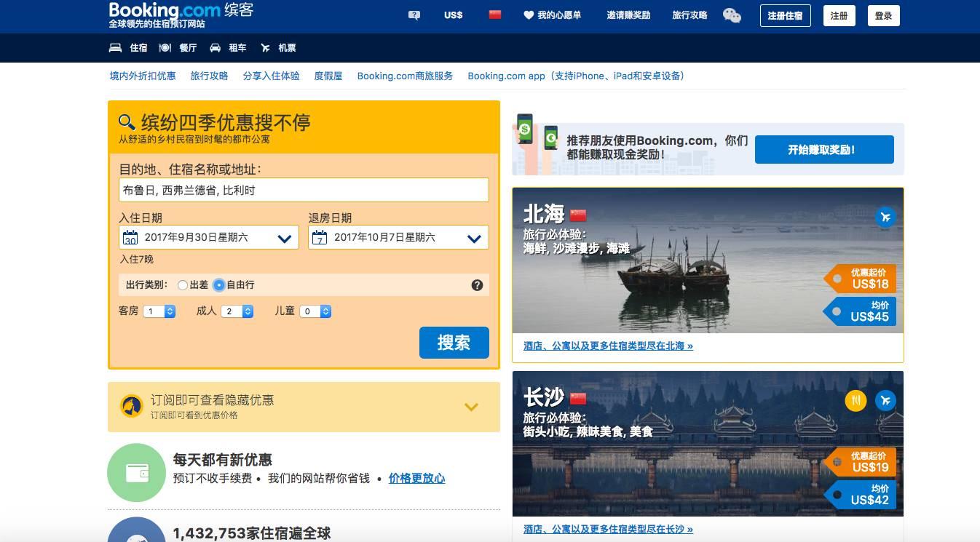Click the China flag next to 北海
This screenshot has height=542, width=980.
[x=578, y=215]
